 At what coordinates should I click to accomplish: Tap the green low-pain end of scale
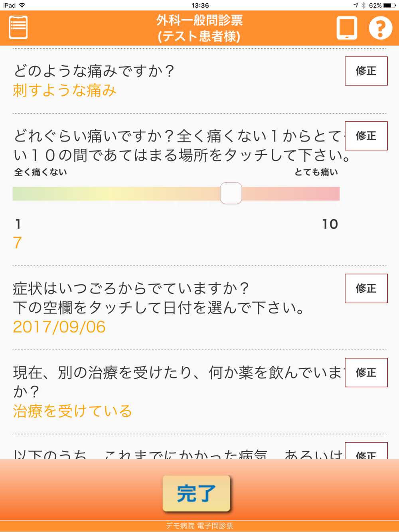(x=24, y=193)
